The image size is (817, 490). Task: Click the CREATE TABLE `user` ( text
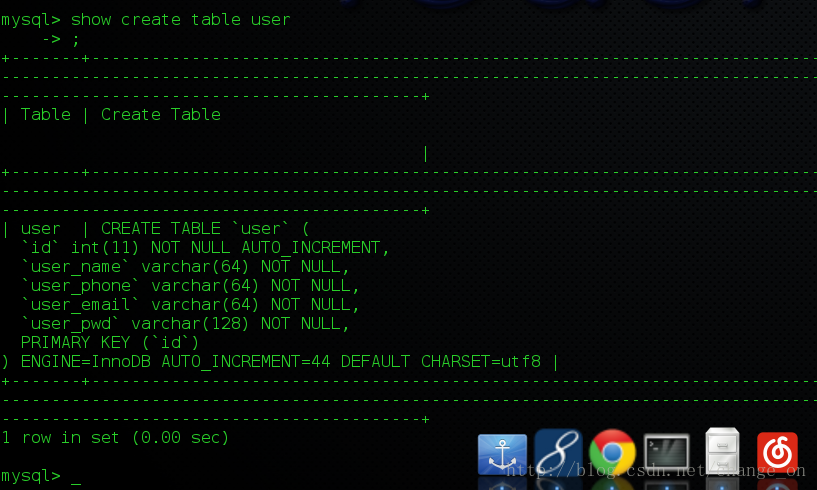click(x=205, y=229)
